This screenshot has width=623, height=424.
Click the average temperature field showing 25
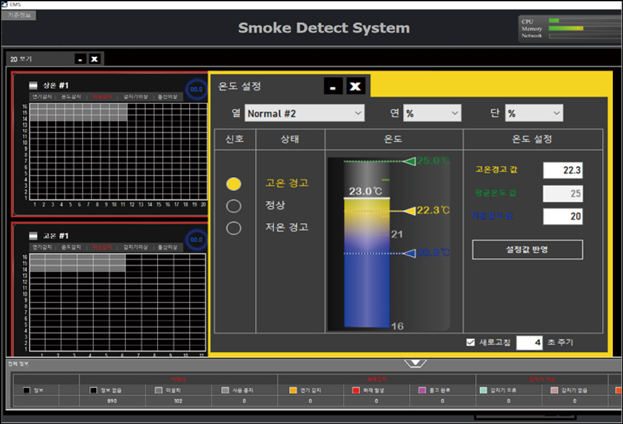563,194
